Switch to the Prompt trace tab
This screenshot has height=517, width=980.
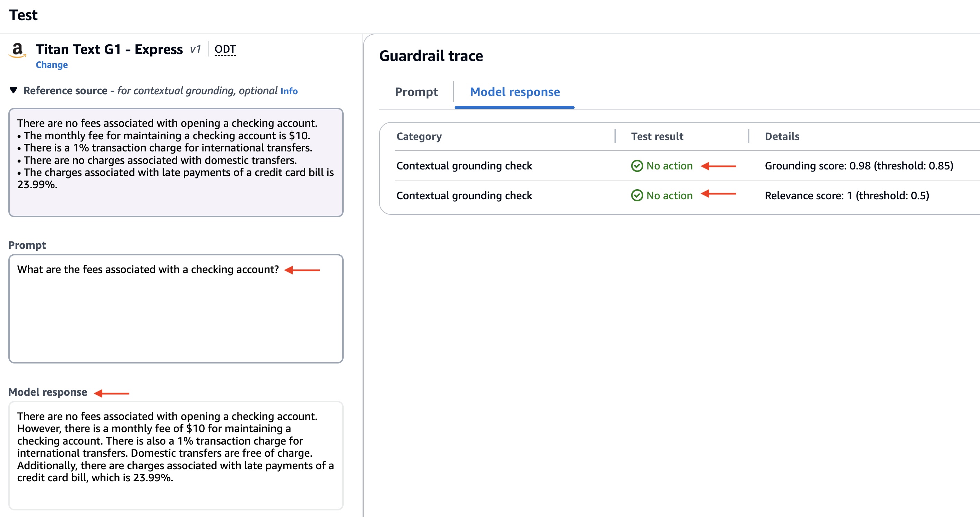pyautogui.click(x=416, y=92)
